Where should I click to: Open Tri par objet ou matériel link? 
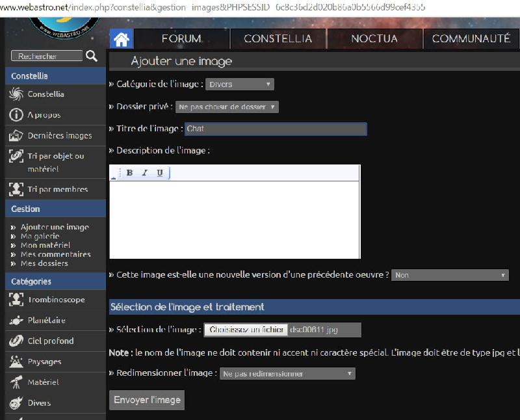56,163
